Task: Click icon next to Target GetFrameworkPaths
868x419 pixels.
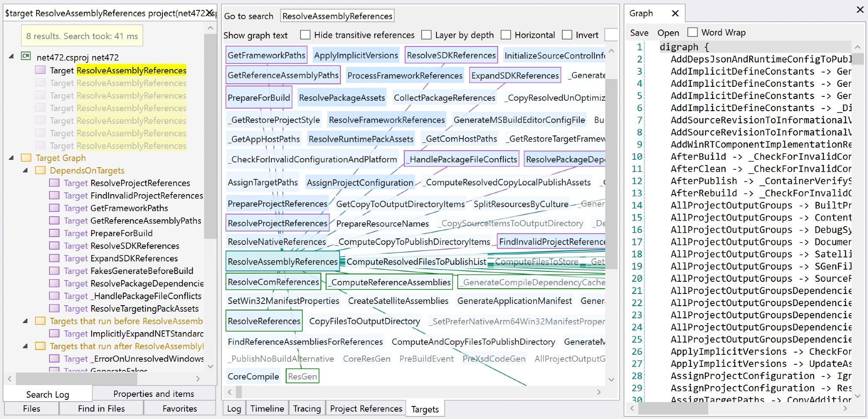Action: 54,208
